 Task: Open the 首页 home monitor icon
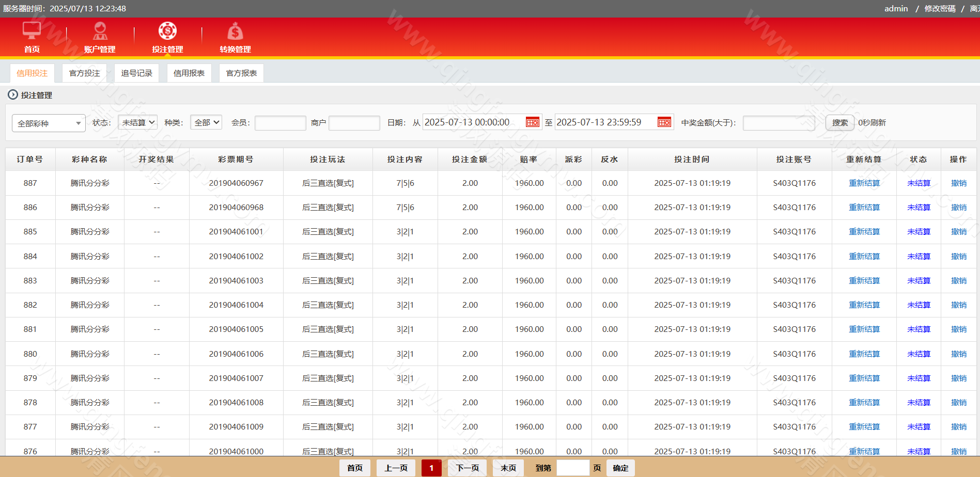coord(32,31)
